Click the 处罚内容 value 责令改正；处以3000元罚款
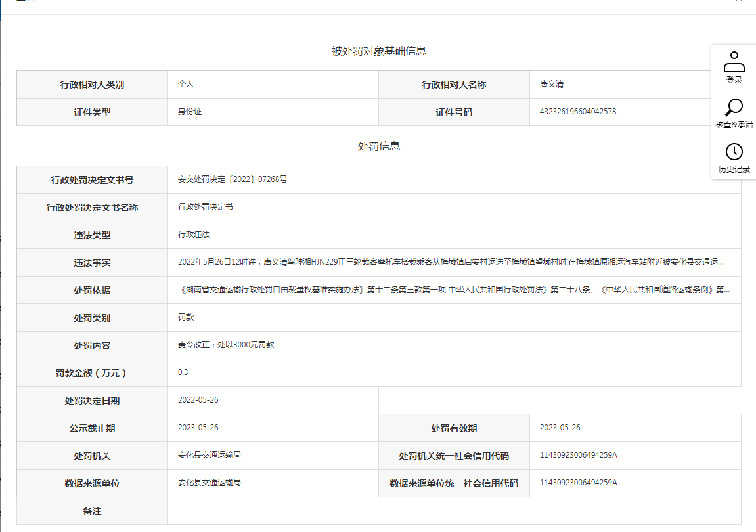 coord(226,345)
